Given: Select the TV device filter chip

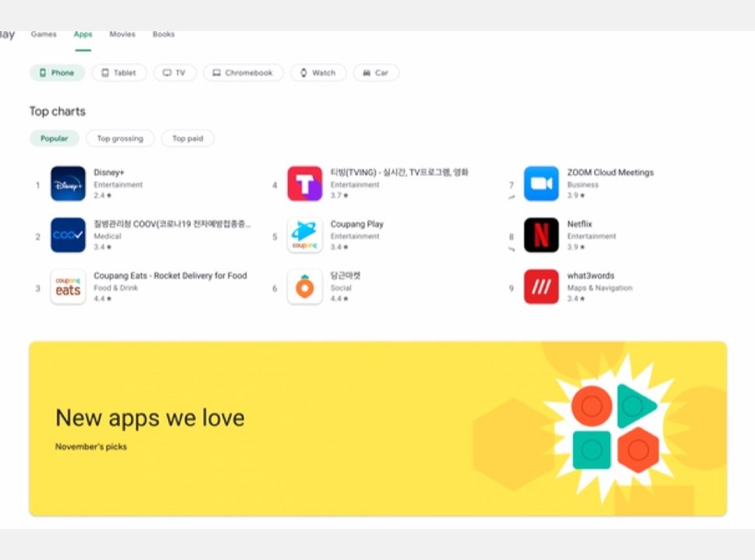Looking at the screenshot, I should (175, 72).
